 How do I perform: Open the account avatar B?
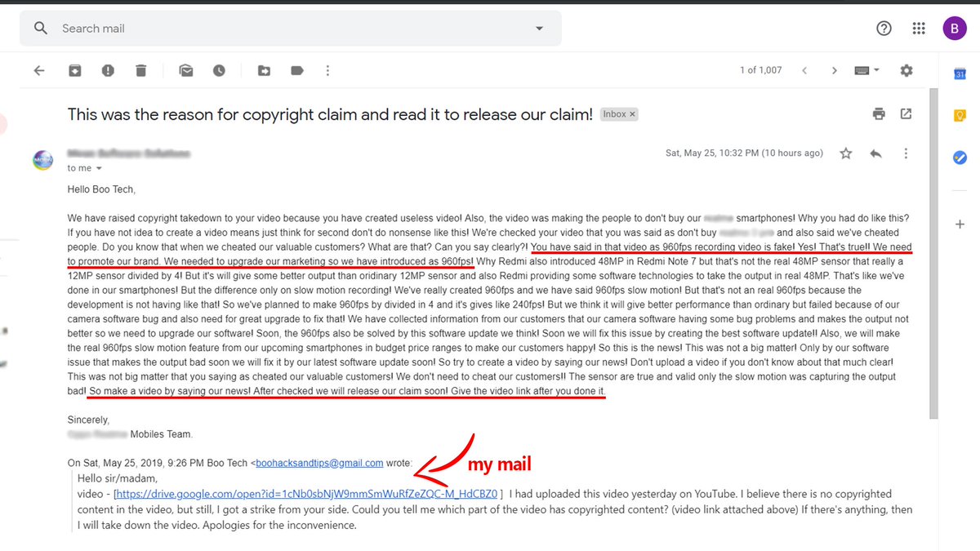(x=954, y=29)
